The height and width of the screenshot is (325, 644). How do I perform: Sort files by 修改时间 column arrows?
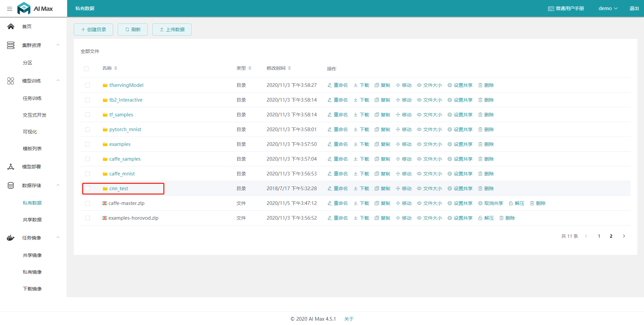(290, 68)
